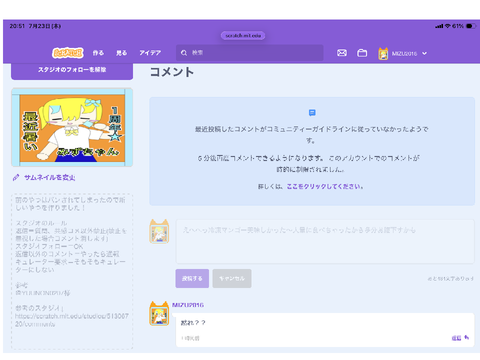Click MIZU2016 avatar on posted comment
The image size is (480, 360).
[x=159, y=313]
